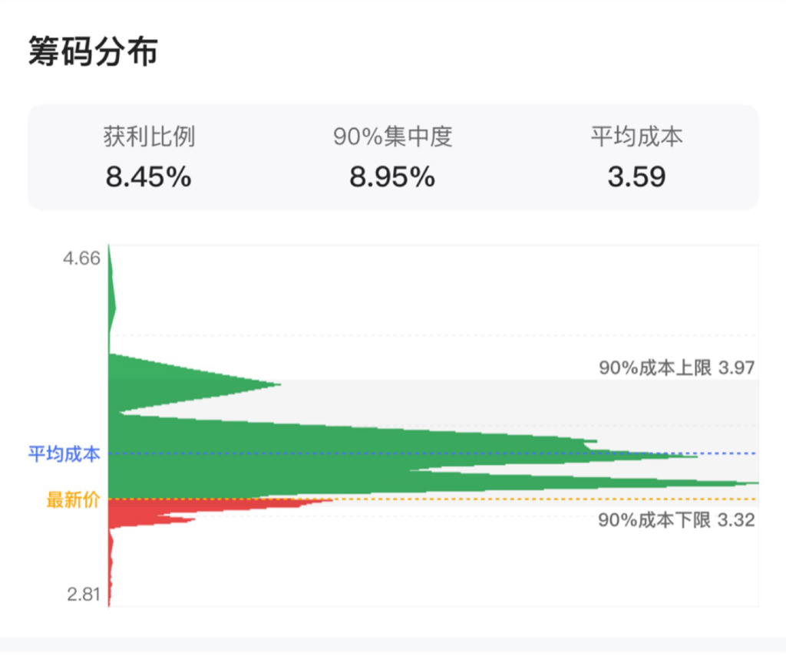Image resolution: width=786 pixels, height=672 pixels.
Task: Click the largest green chip peak tip
Action: 747,483
